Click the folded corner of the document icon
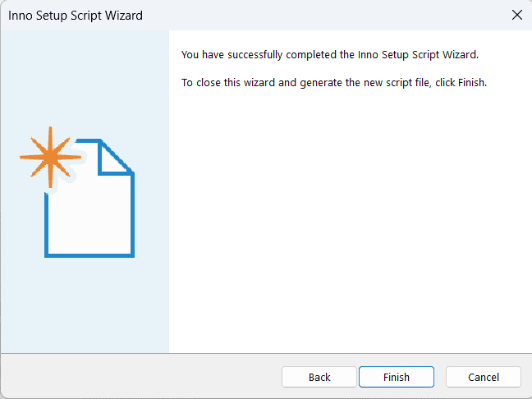532x399 pixels. pyautogui.click(x=115, y=158)
